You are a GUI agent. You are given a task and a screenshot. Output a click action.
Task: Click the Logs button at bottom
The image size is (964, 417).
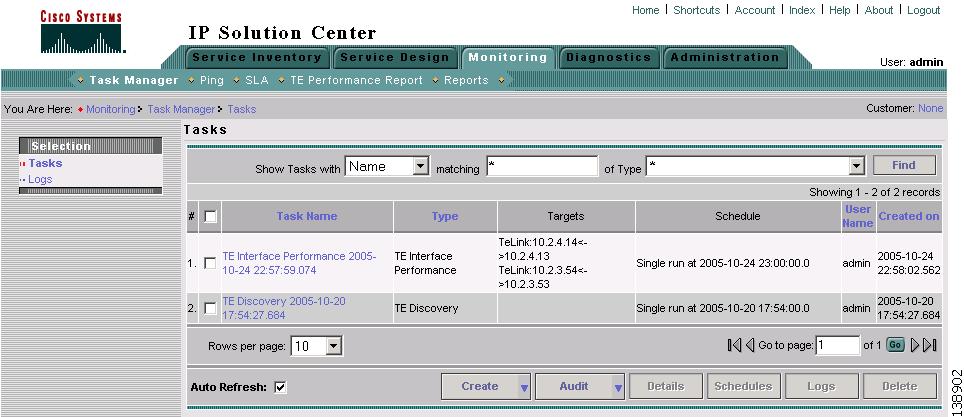(821, 386)
